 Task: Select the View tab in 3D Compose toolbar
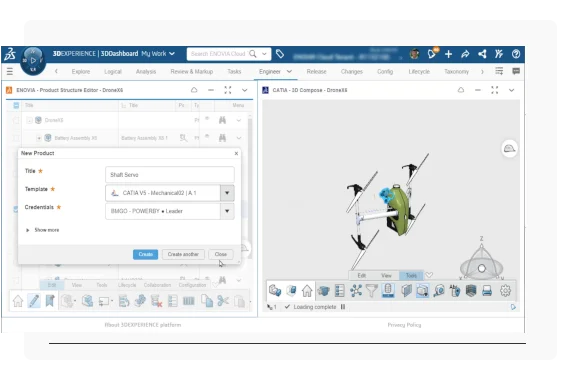pyautogui.click(x=386, y=275)
